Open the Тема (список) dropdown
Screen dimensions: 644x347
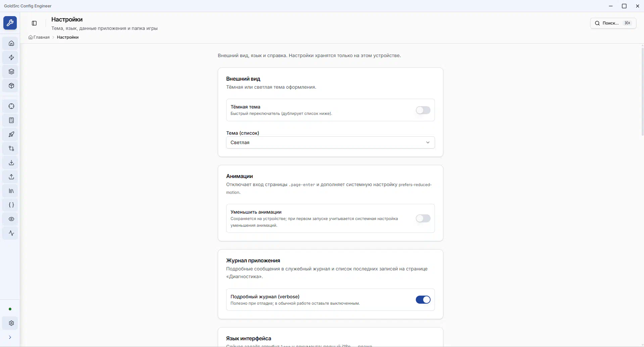[x=330, y=142]
